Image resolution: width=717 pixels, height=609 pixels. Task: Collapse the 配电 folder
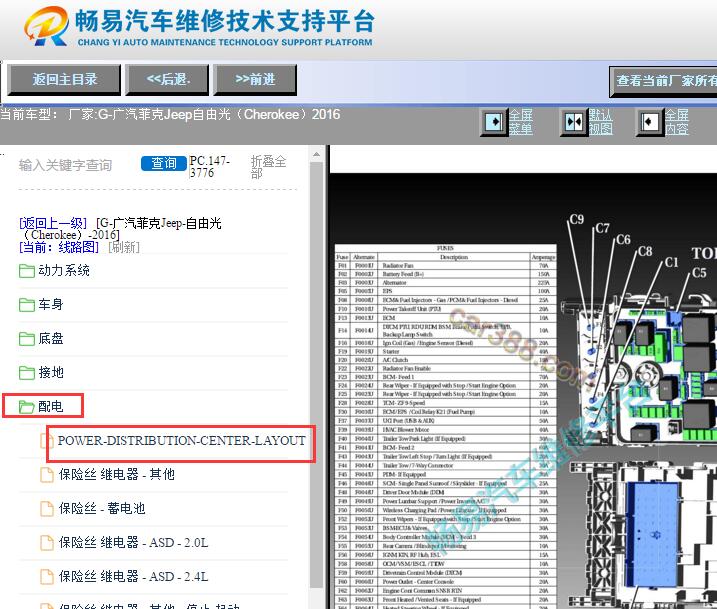pyautogui.click(x=50, y=406)
